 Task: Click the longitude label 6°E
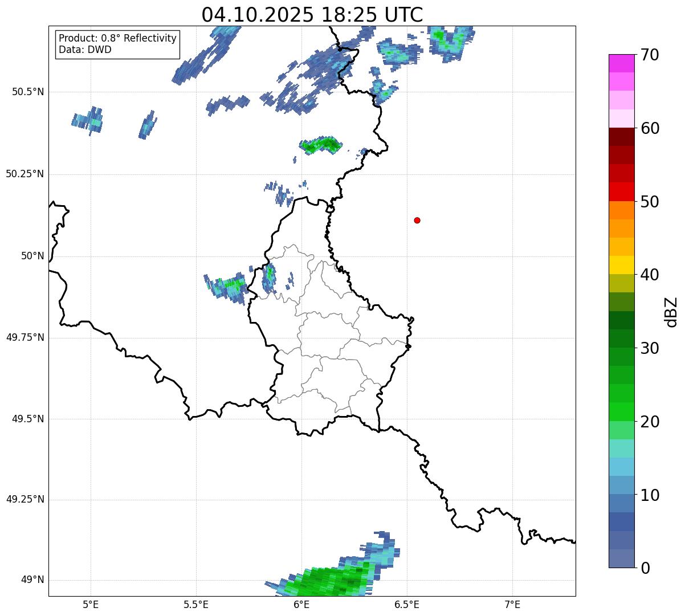click(x=301, y=604)
